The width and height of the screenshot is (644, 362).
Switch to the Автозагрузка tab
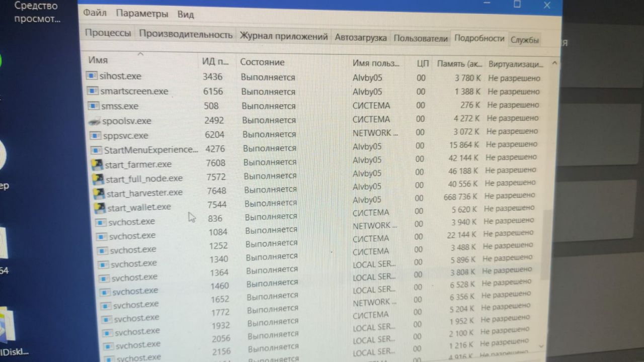(x=361, y=38)
